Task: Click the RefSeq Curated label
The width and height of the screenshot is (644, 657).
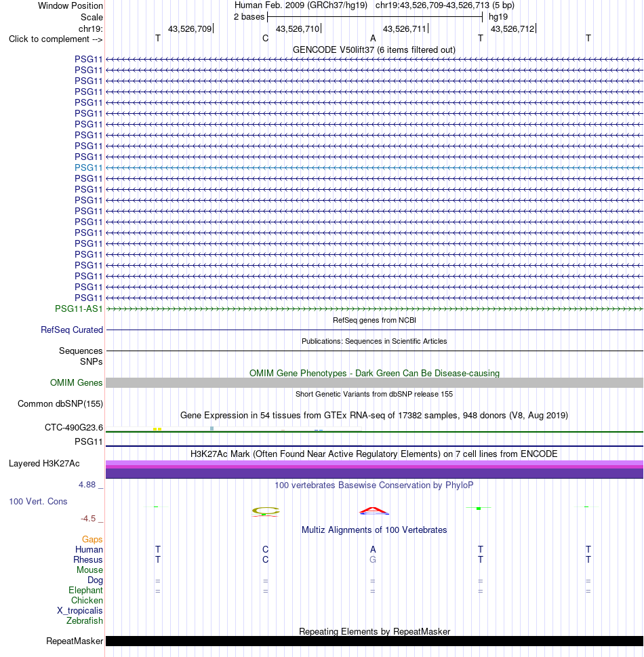Action: 72,330
